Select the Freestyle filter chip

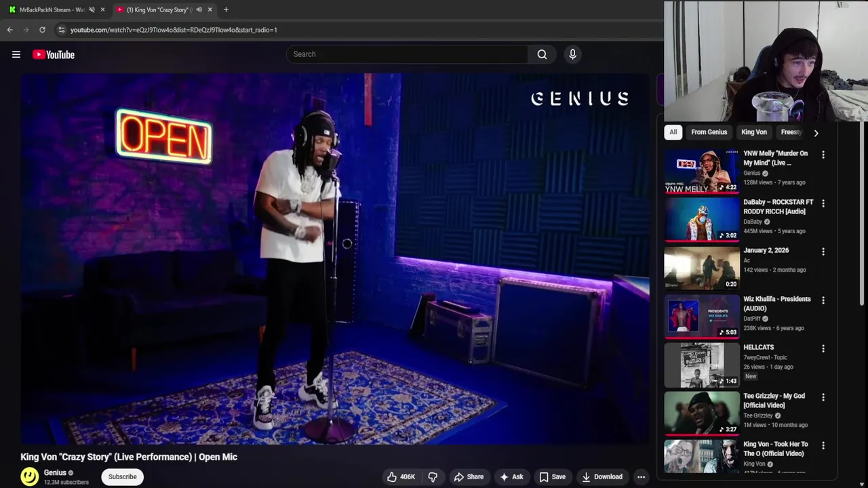coord(791,132)
